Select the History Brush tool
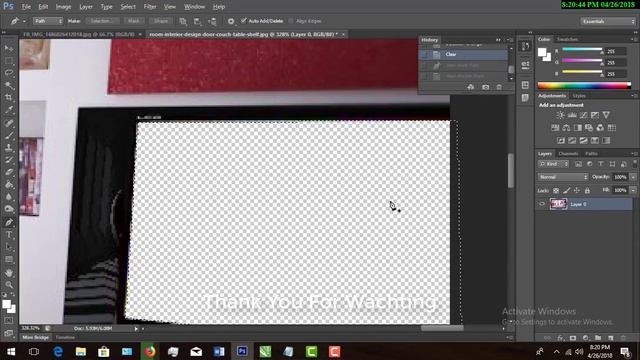This screenshot has width=640, height=360. coord(9,160)
